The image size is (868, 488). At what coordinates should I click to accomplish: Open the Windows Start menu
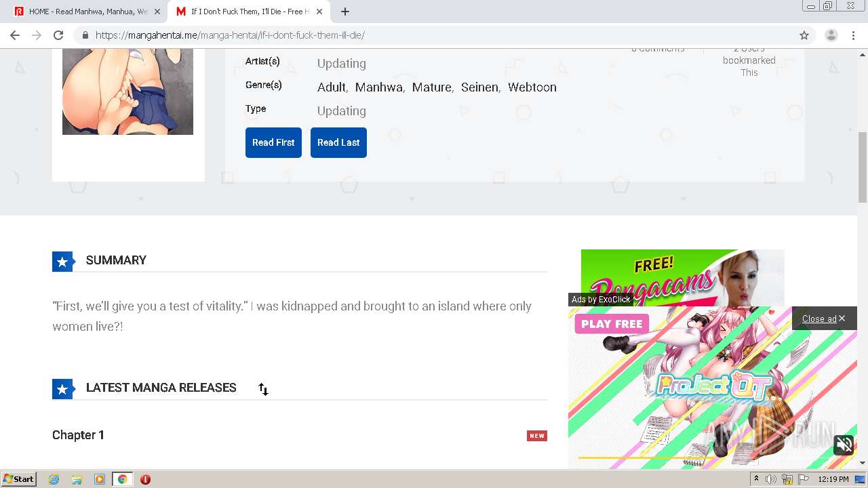(x=19, y=479)
